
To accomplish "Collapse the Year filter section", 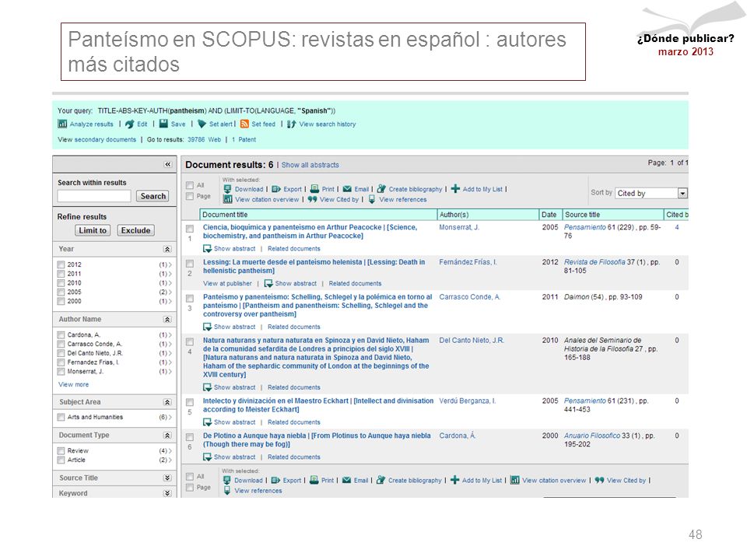I will click(x=167, y=250).
